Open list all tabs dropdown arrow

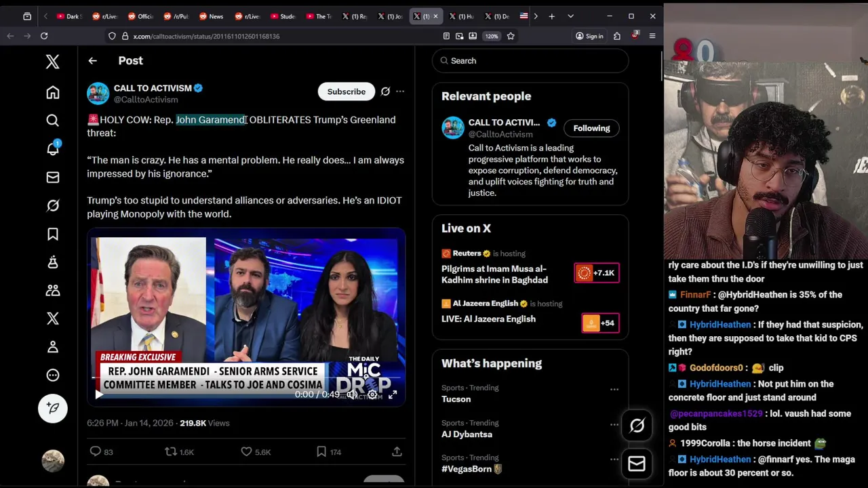570,16
